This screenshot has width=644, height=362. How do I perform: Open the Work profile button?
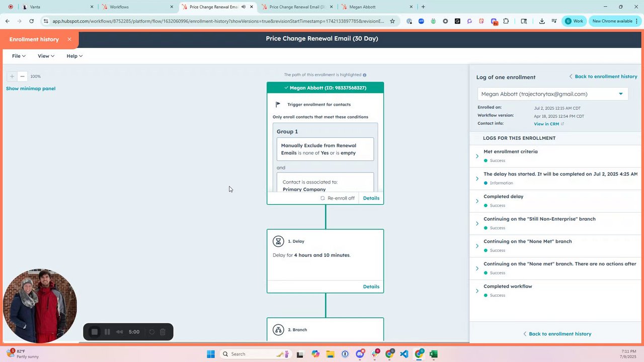tap(574, 21)
